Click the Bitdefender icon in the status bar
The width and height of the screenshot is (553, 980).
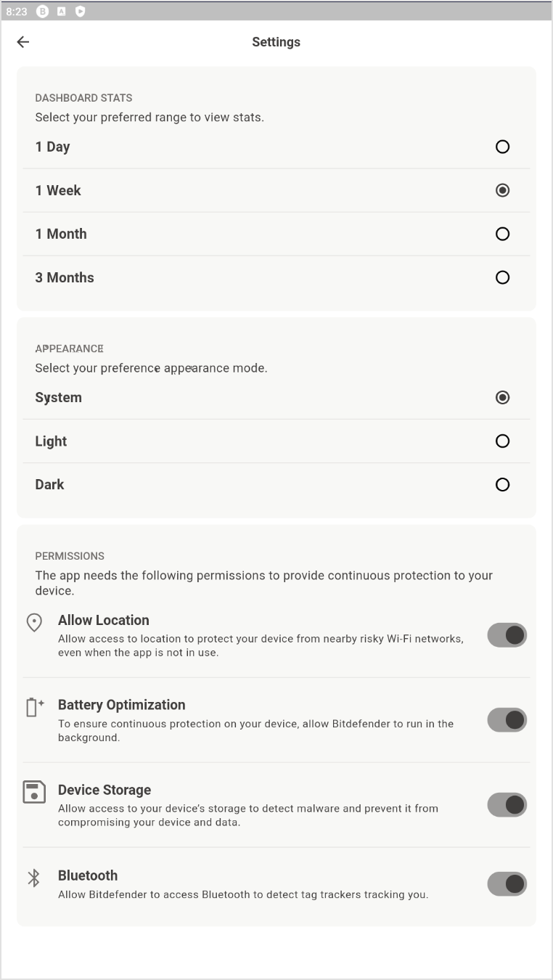coord(41,12)
